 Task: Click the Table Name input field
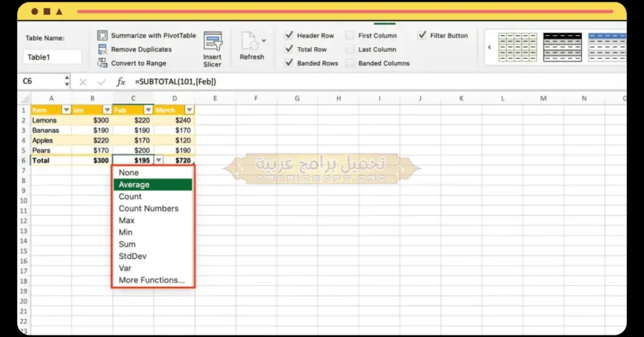[52, 57]
